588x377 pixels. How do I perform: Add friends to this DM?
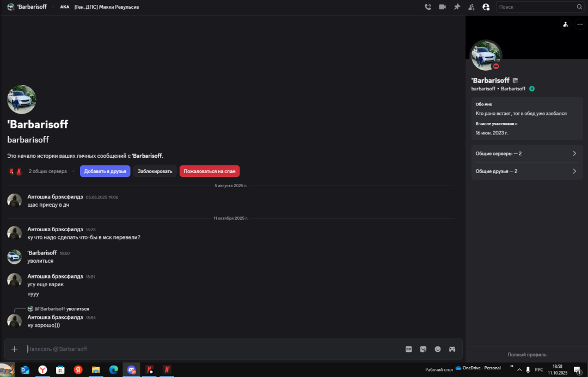pyautogui.click(x=471, y=7)
